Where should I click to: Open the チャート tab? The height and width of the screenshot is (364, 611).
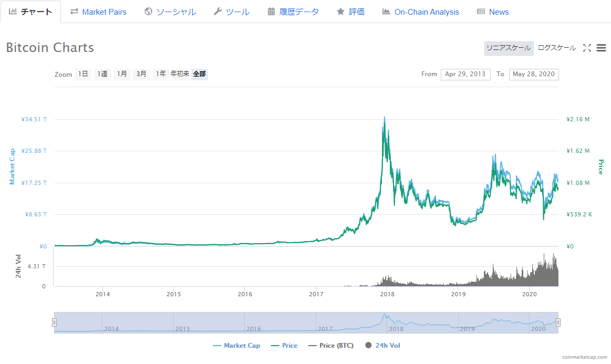coord(30,12)
